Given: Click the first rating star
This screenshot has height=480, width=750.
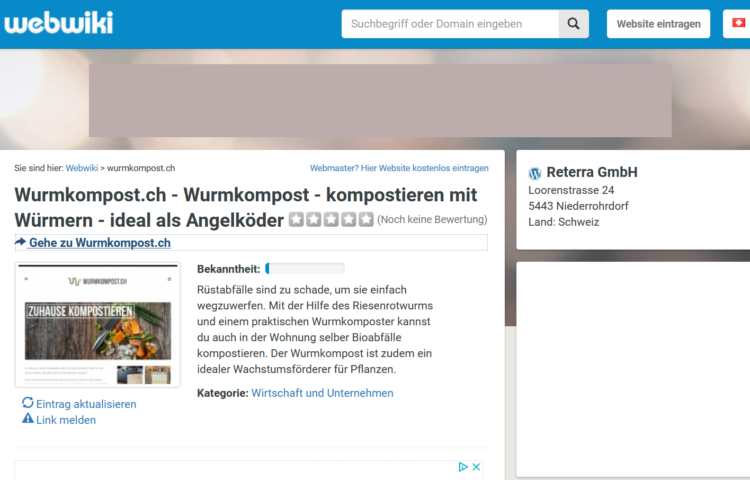Looking at the screenshot, I should [297, 219].
